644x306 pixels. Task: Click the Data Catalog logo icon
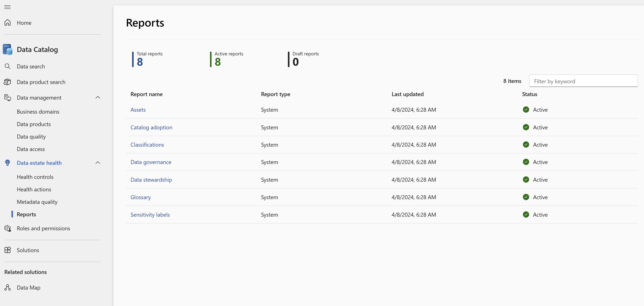coord(7,49)
